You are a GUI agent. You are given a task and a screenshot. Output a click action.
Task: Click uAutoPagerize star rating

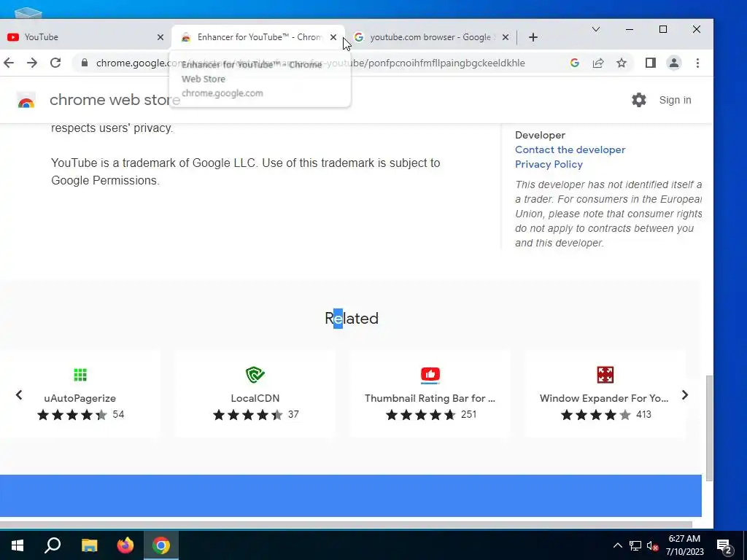point(72,415)
